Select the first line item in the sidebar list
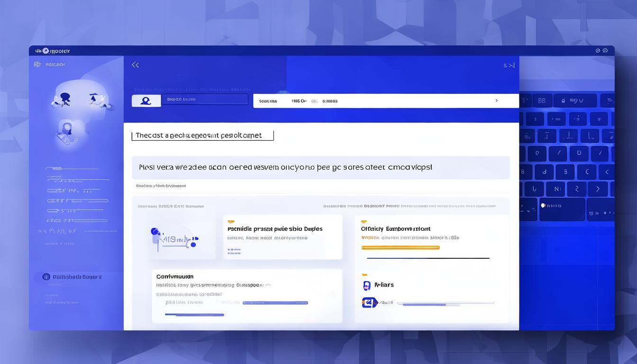 71,168
